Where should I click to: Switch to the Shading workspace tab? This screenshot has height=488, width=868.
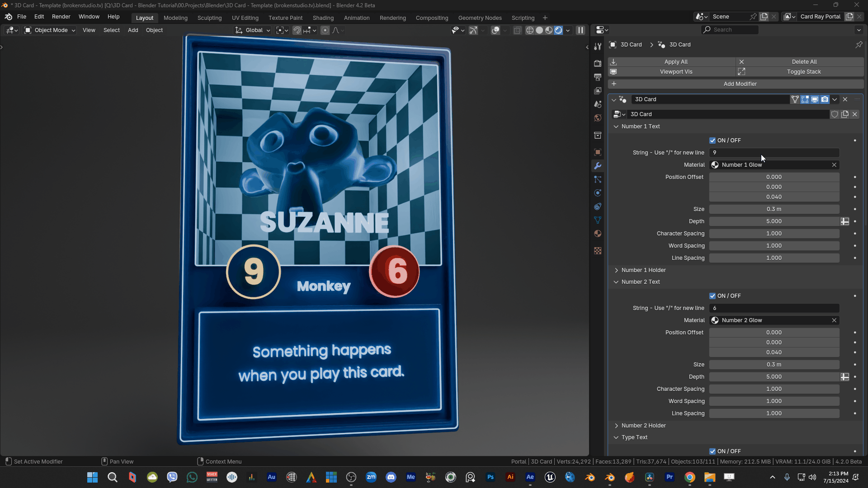(x=323, y=18)
